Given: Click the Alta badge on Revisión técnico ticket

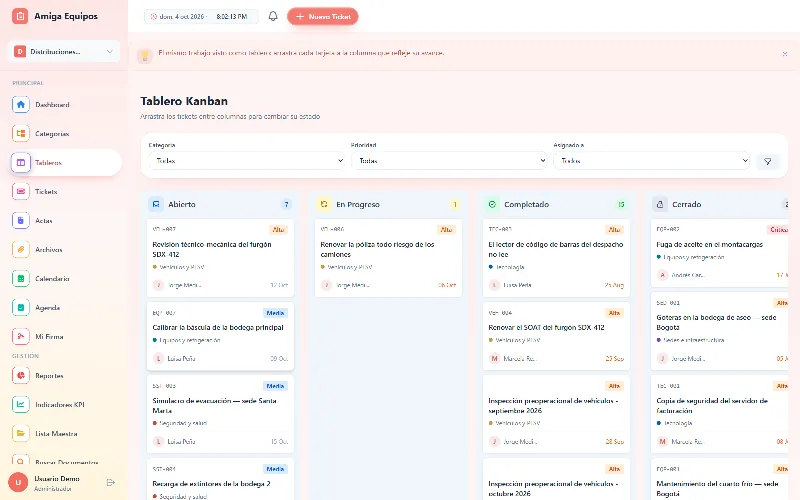Looking at the screenshot, I should 278,230.
